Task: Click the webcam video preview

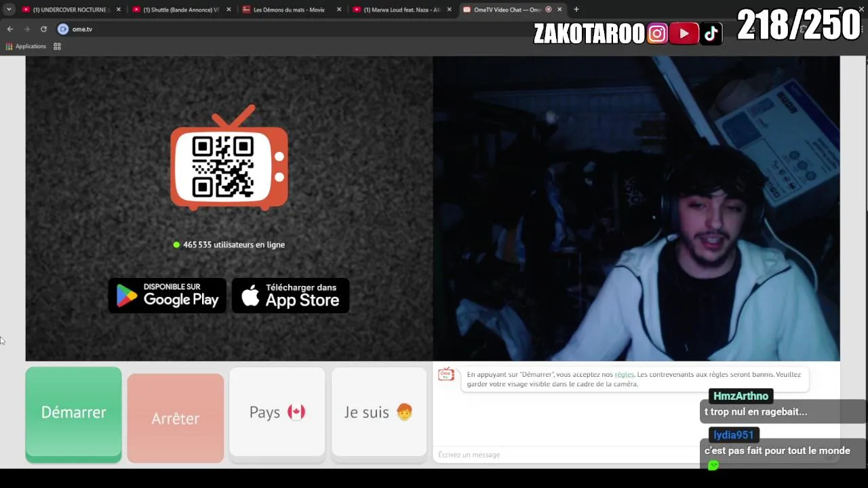Action: tap(636, 209)
